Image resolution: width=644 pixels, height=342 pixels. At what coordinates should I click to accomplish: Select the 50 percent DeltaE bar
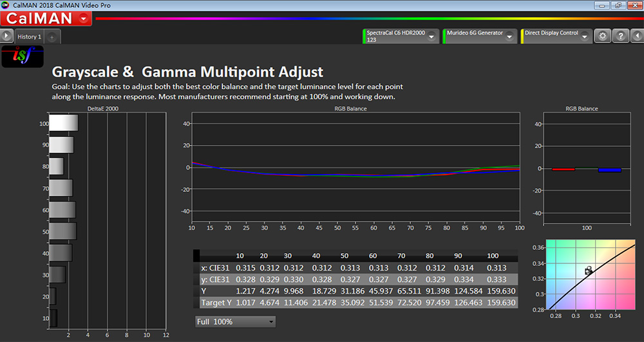click(x=63, y=231)
